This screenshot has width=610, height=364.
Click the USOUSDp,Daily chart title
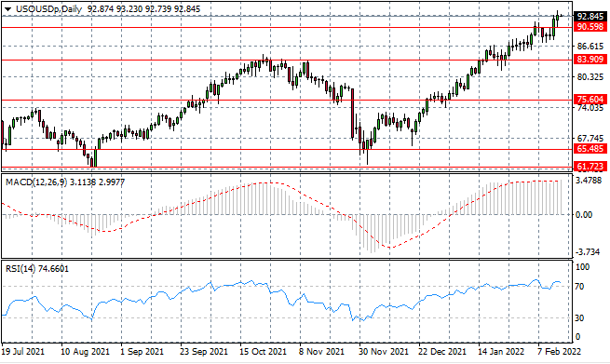pos(49,9)
